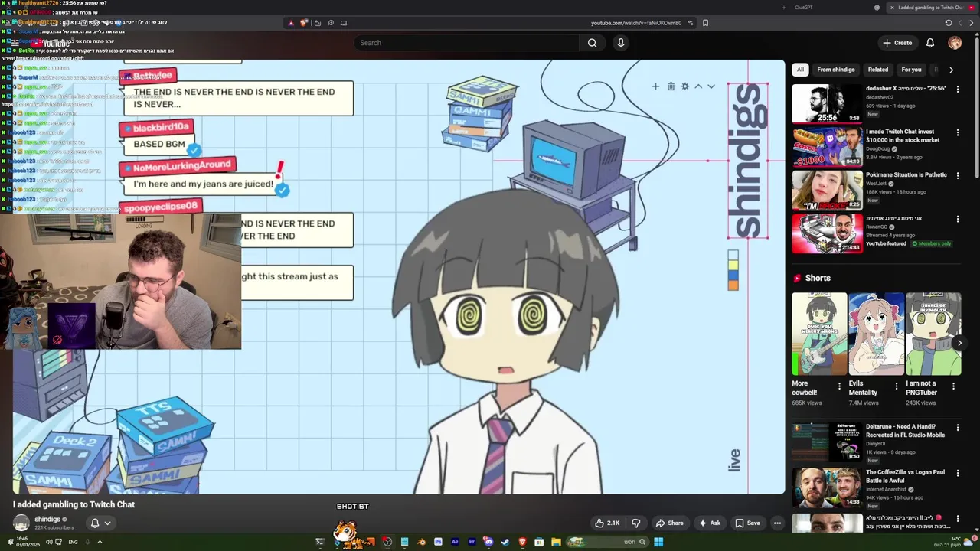Open the account avatar menu

pos(955,43)
